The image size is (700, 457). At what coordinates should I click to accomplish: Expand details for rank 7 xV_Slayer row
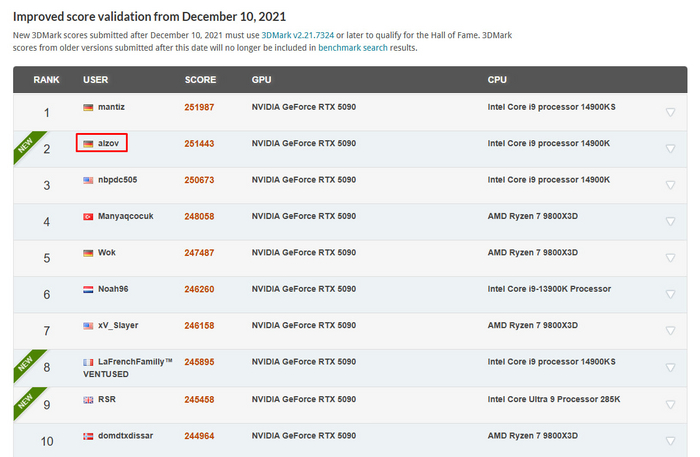[x=670, y=331]
